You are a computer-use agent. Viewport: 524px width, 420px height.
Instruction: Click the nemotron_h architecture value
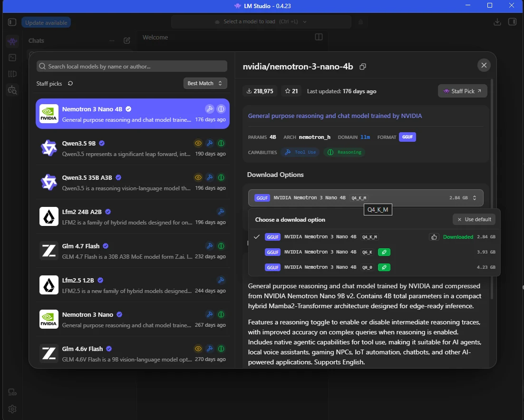pos(314,137)
